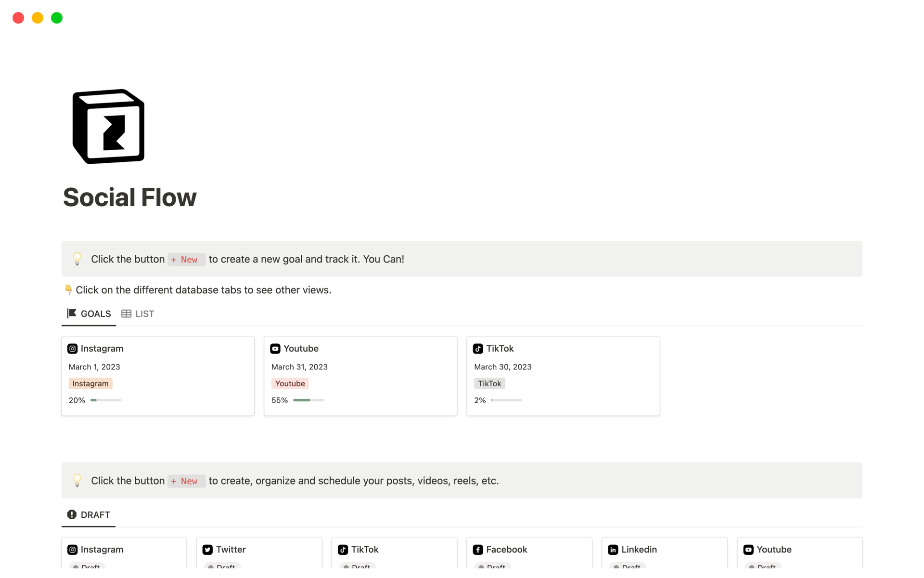Viewport: 924px width, 578px height.
Task: Click the 20% progress value
Action: [77, 400]
